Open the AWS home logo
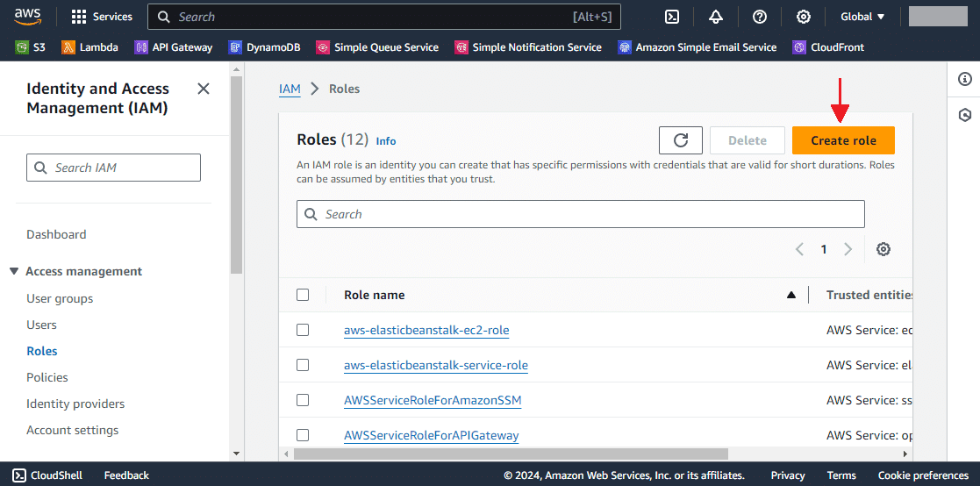980x486 pixels. coord(27,17)
